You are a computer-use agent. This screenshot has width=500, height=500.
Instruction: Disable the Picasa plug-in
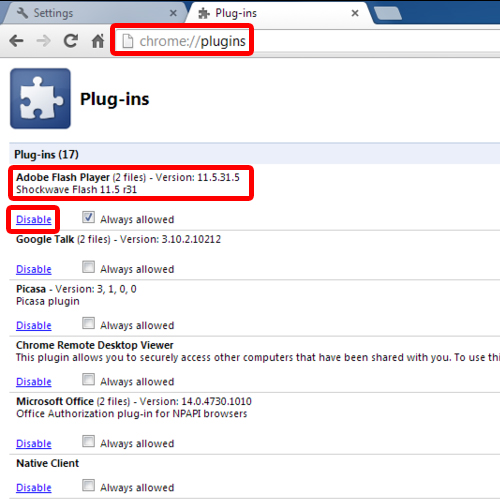[x=34, y=325]
